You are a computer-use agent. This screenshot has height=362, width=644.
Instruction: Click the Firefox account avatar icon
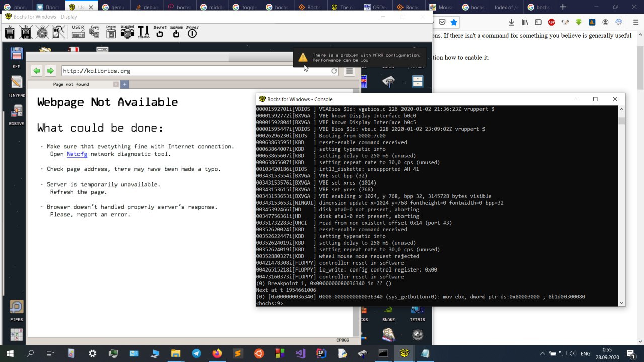(606, 22)
